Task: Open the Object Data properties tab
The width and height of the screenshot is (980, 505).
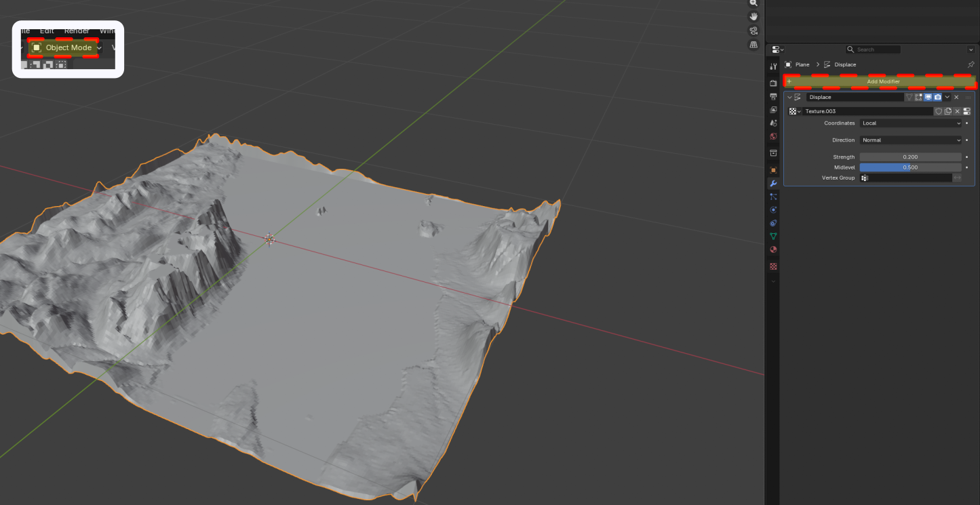Action: (x=773, y=237)
